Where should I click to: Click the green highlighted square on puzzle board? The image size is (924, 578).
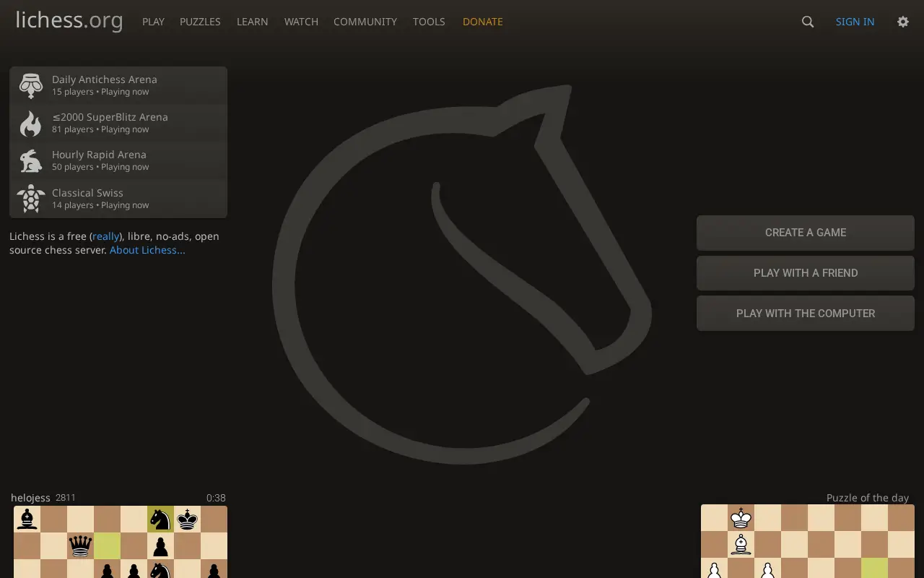(x=874, y=568)
